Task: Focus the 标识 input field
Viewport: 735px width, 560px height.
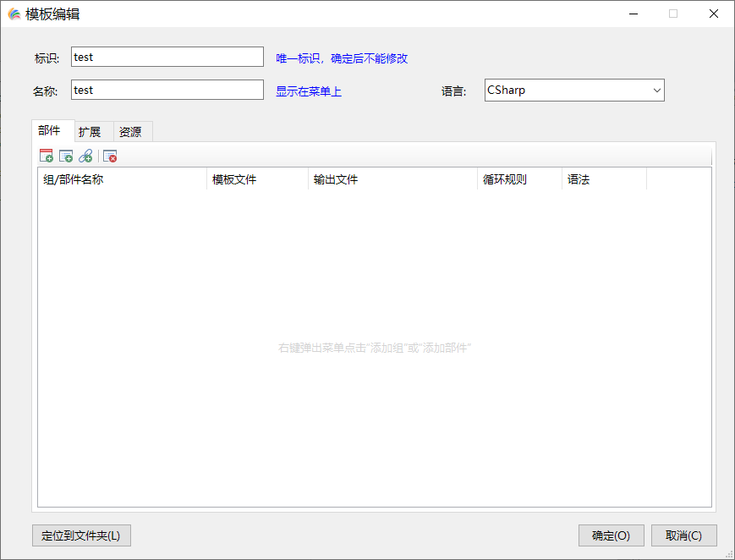Action: [x=167, y=57]
